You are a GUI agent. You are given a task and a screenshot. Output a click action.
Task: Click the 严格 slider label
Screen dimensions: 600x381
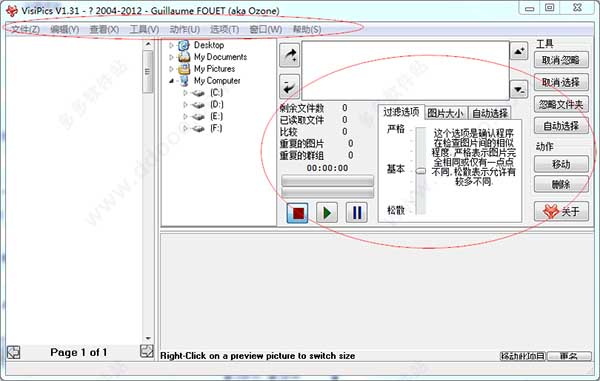point(396,129)
